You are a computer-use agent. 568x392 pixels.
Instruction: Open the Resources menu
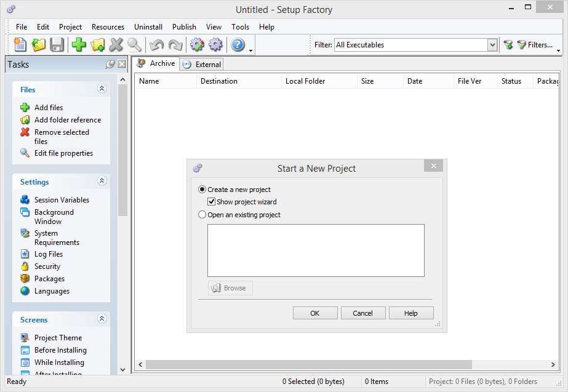tap(108, 27)
